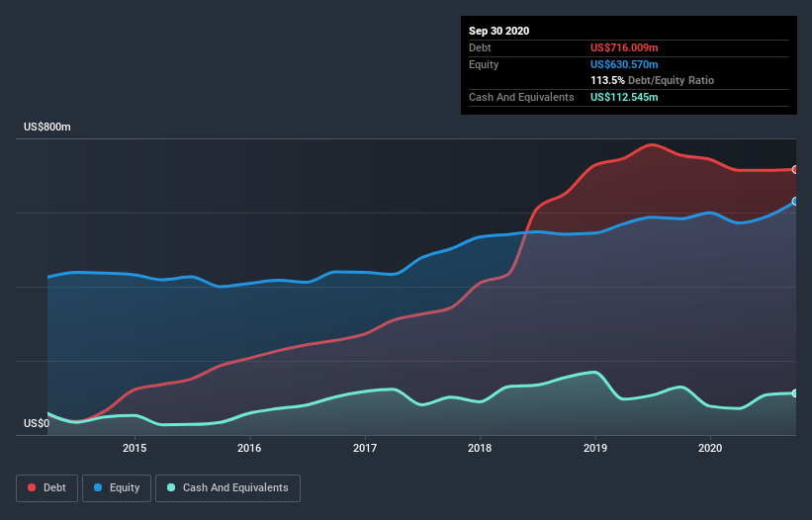Screen dimensions: 812x520
Task: Select the 2018 x-axis label
Action: 480,448
